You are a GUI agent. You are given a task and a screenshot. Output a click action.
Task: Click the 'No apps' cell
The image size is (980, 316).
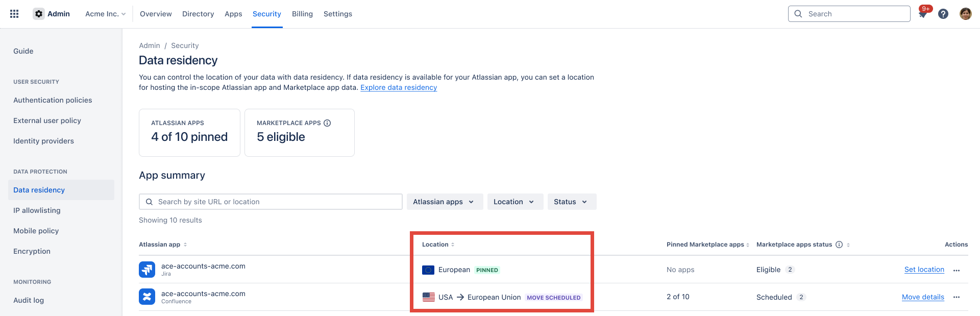coord(680,270)
